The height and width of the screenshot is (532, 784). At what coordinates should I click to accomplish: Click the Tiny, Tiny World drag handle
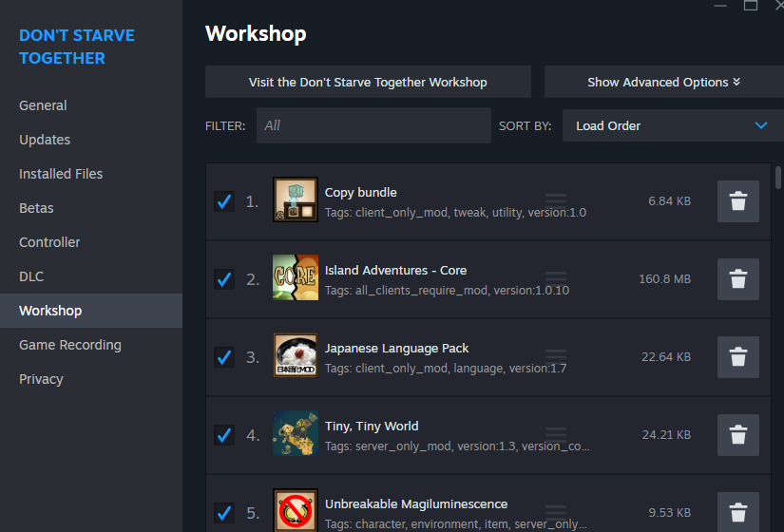(556, 435)
